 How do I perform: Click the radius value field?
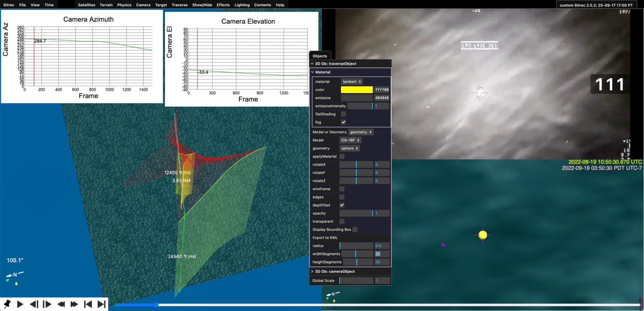382,246
